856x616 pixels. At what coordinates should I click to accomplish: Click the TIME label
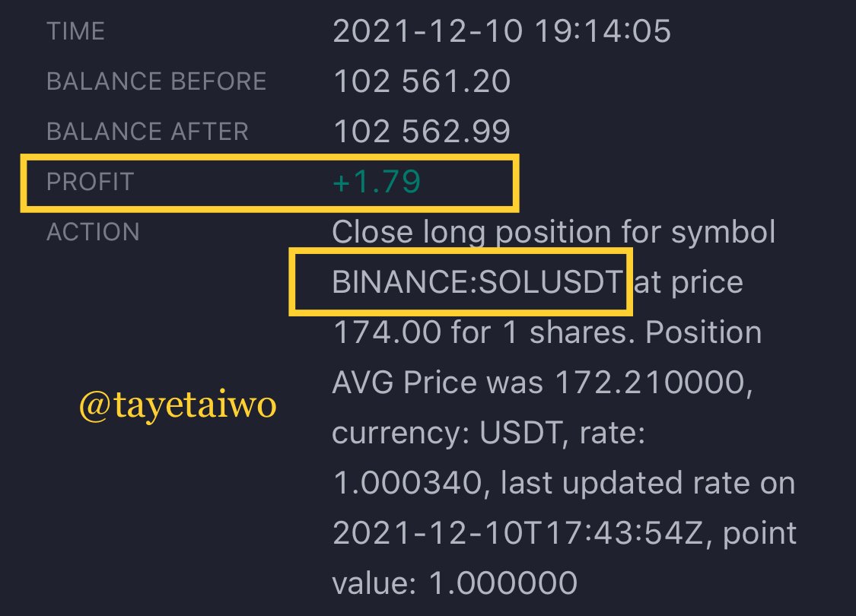click(x=75, y=31)
